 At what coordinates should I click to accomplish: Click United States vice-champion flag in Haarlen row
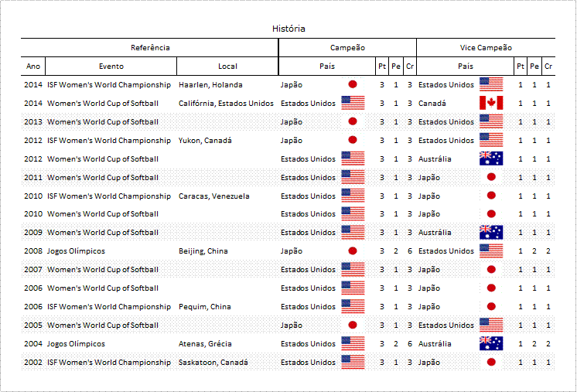pos(491,84)
